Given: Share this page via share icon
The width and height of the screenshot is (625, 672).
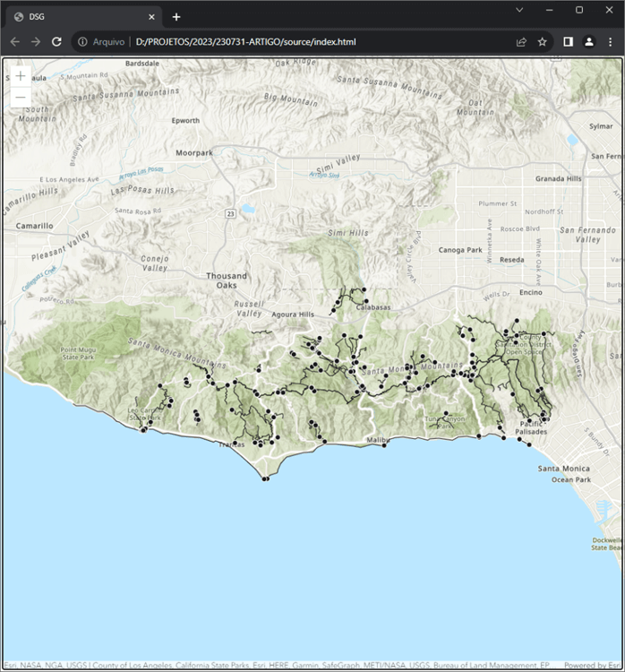Looking at the screenshot, I should 521,42.
